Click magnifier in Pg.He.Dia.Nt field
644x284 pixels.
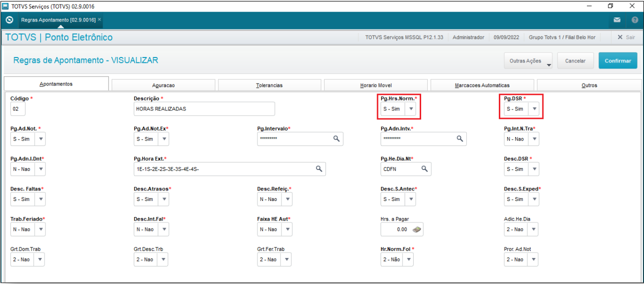pos(424,168)
